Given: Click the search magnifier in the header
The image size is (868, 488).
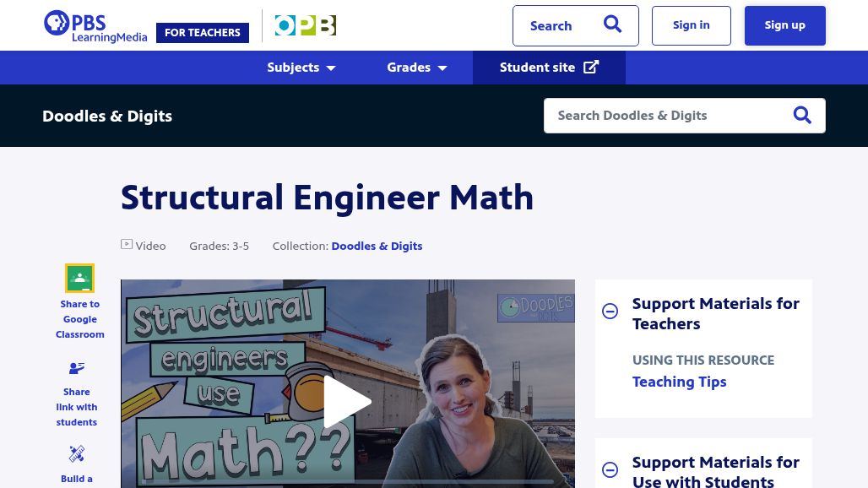Looking at the screenshot, I should tap(612, 24).
